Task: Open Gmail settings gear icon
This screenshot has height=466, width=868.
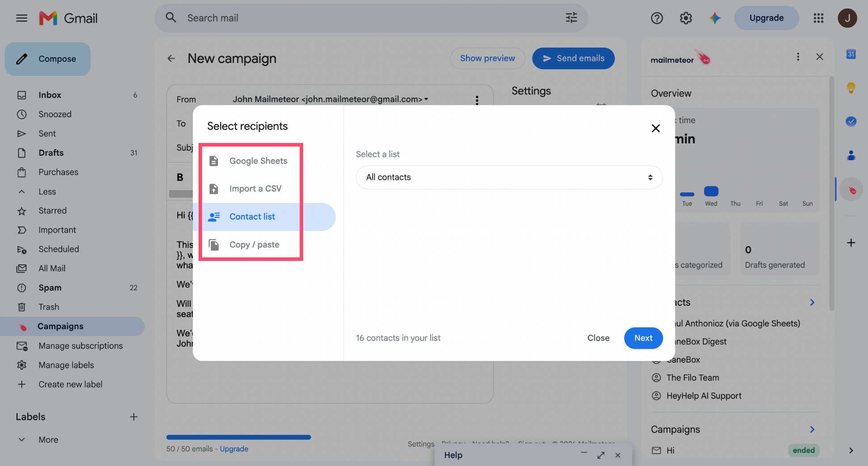Action: (x=686, y=18)
